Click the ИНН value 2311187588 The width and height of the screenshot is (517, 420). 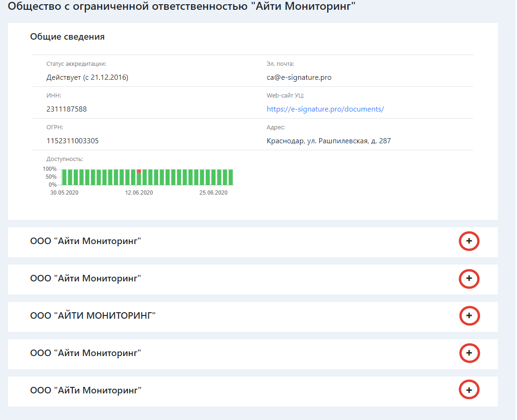(67, 109)
